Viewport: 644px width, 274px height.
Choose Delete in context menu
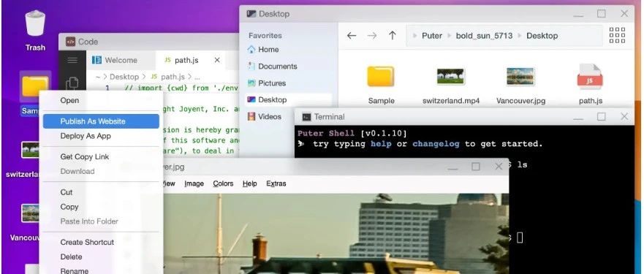pos(101,256)
